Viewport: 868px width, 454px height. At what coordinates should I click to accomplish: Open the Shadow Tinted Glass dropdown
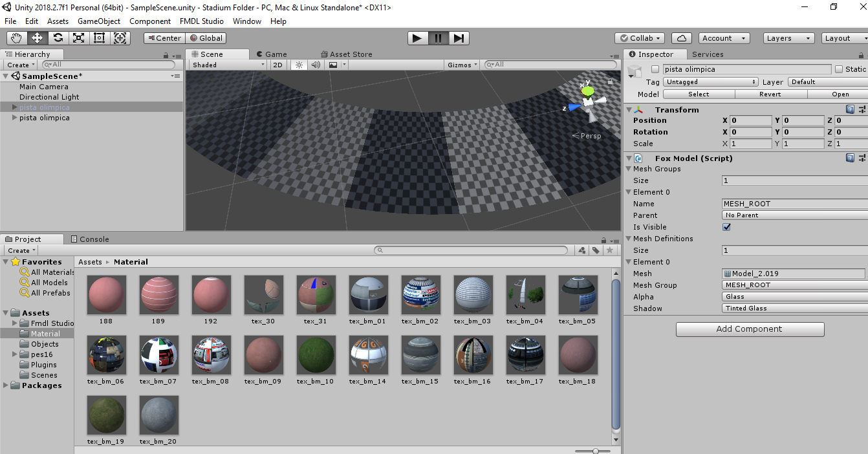pos(795,308)
